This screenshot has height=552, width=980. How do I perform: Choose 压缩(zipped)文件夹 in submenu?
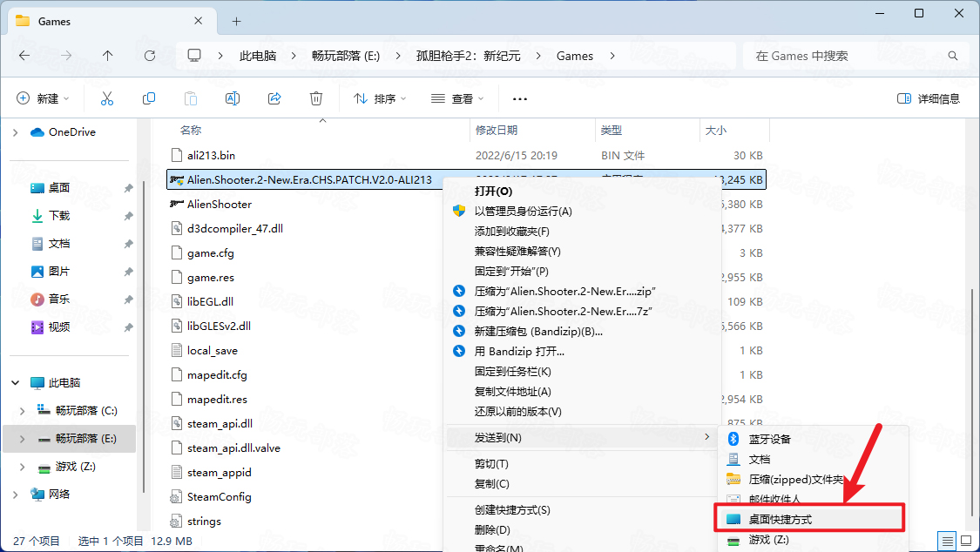click(813, 479)
